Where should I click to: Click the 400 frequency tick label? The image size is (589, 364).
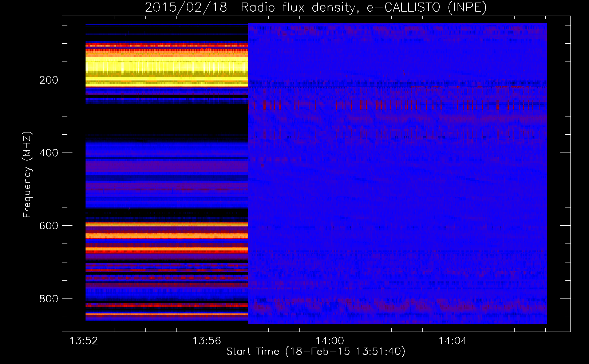(49, 153)
